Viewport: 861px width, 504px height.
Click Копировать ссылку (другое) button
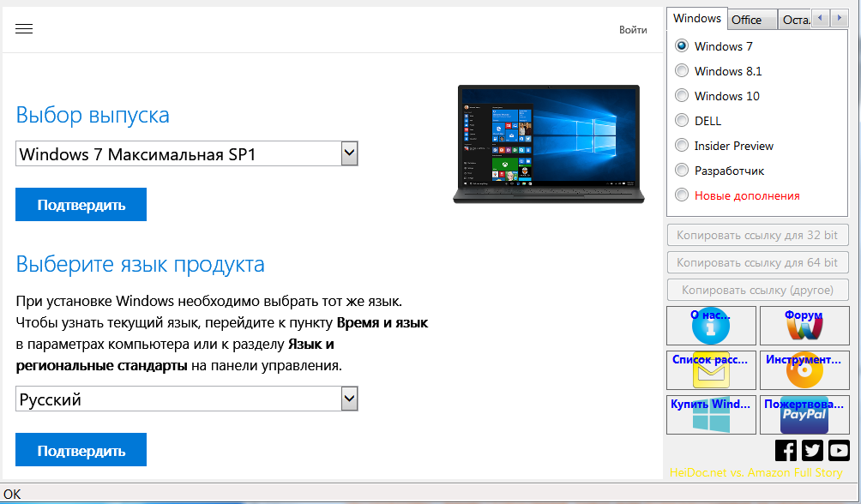click(758, 290)
